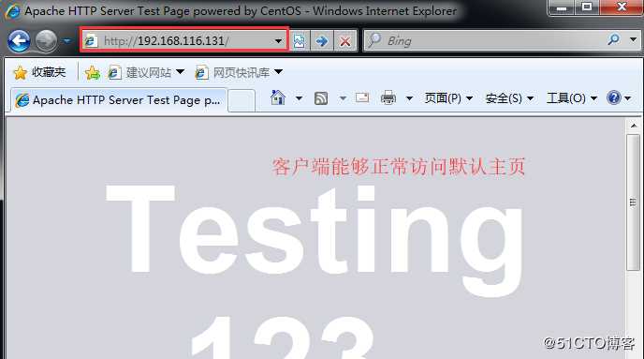Select the Apache HTTP Server Test Page tab

(118, 100)
